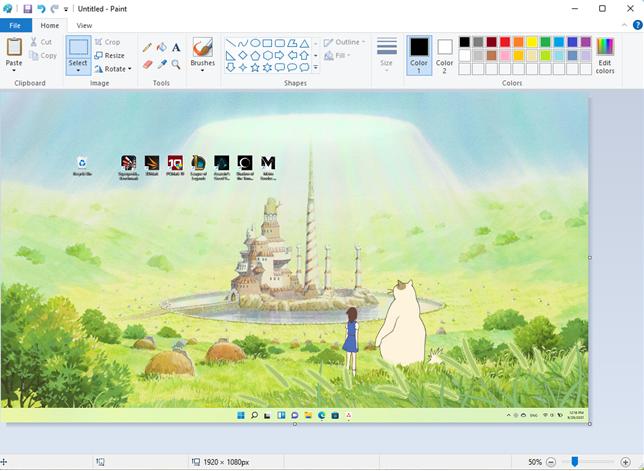Choose the Line shape

click(231, 43)
